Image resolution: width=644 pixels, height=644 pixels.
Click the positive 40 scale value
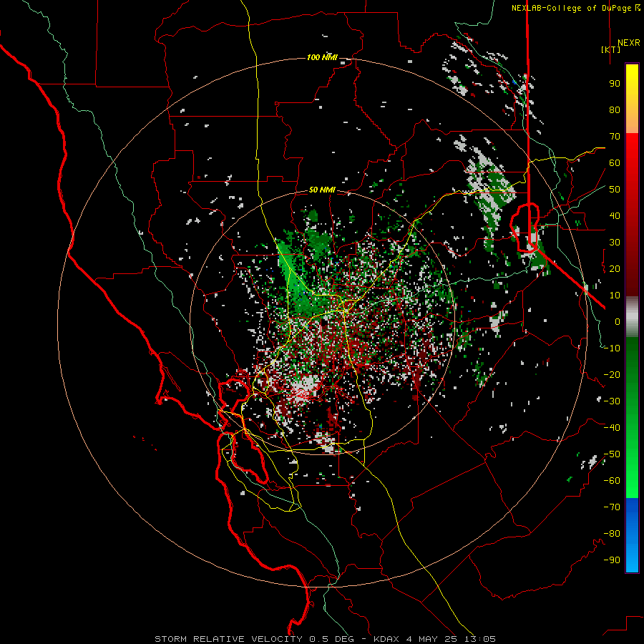[x=615, y=216]
